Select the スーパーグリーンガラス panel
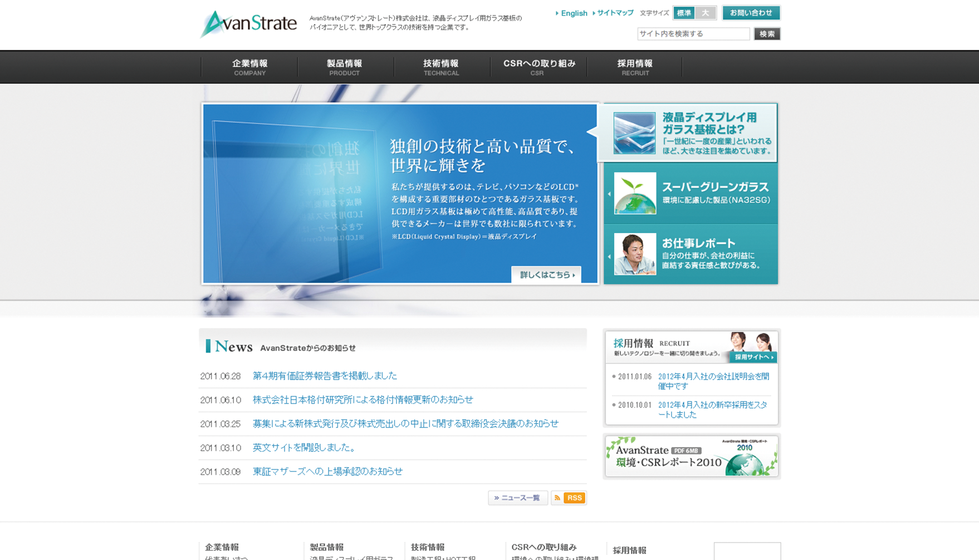 click(x=691, y=193)
